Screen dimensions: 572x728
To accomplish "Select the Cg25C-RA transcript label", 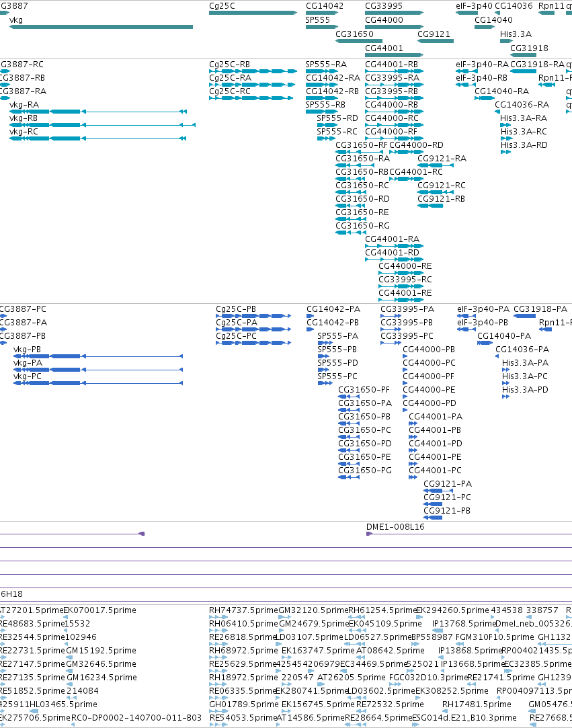I will (230, 77).
